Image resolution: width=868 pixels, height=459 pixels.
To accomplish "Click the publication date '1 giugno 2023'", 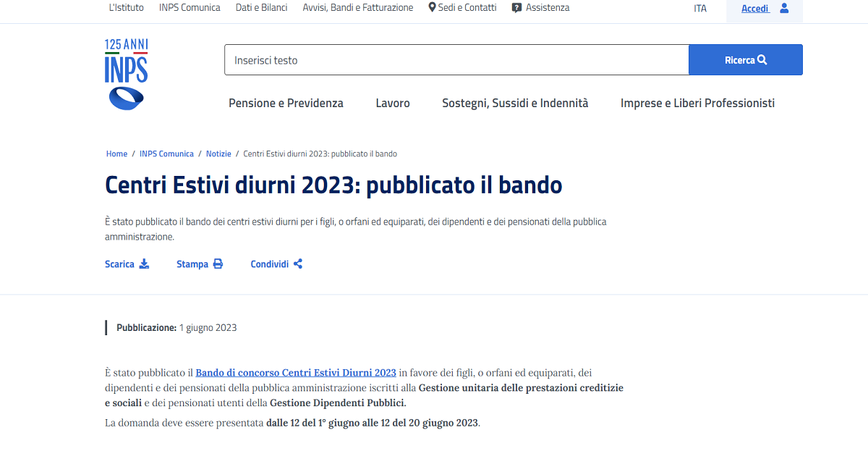I will point(208,327).
